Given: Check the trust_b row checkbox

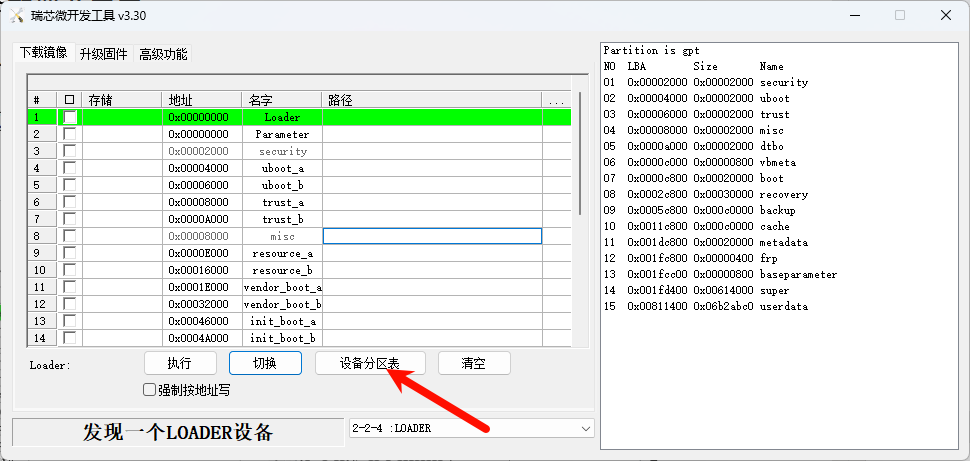Looking at the screenshot, I should [70, 219].
